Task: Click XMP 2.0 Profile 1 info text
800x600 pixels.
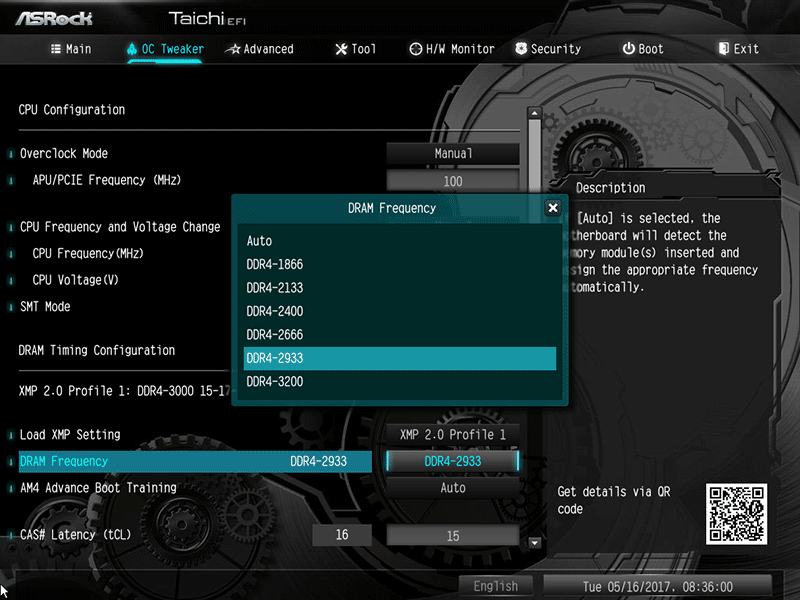Action: click(x=124, y=391)
